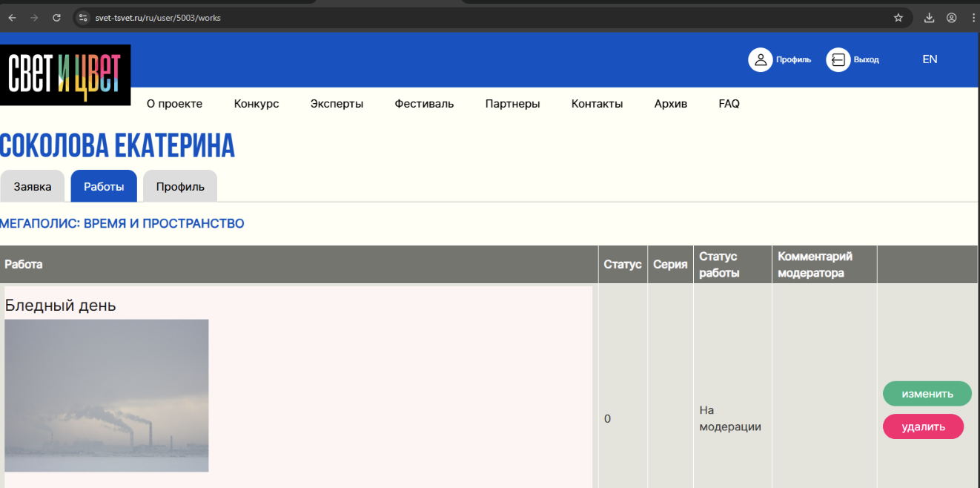Screen dimensions: 980x488
Task: Click the Выход logout icon
Action: tap(838, 60)
